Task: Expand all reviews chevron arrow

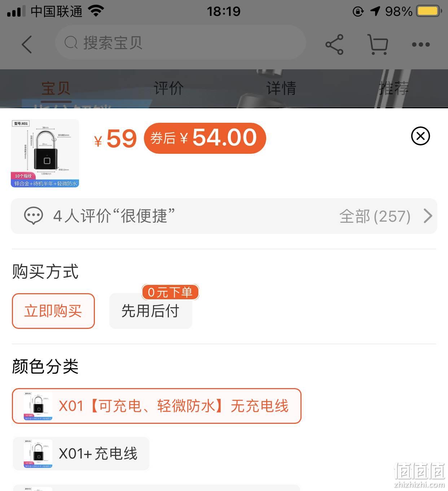Action: tap(428, 216)
